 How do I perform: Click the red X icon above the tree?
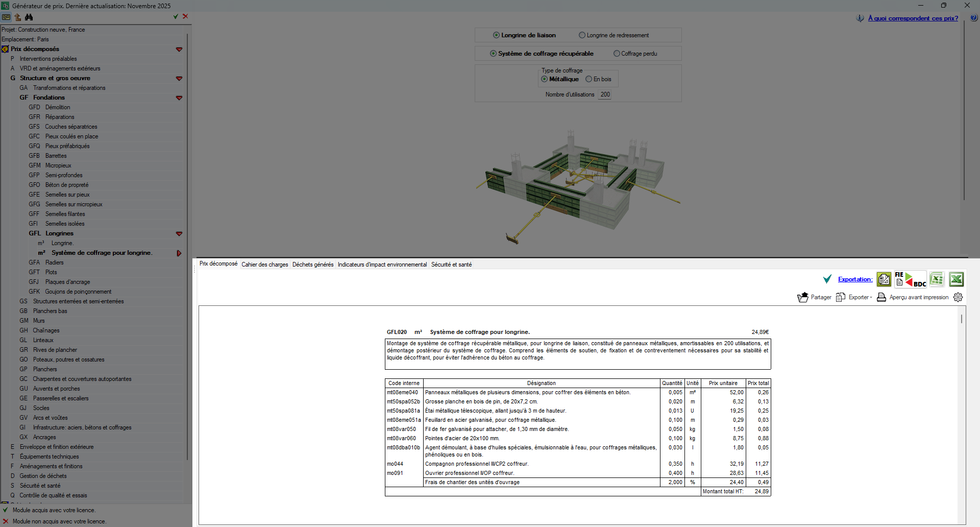(185, 16)
